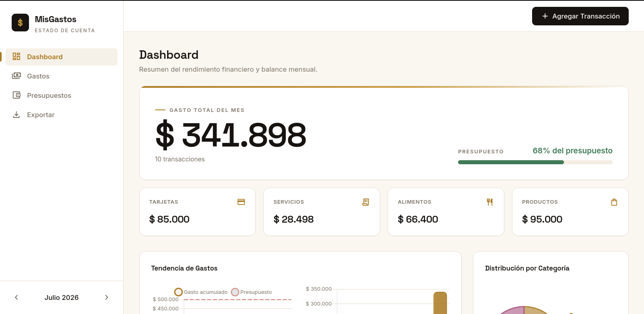Add a new transaction with Agregar Transacción
The image size is (644, 314).
coord(580,16)
